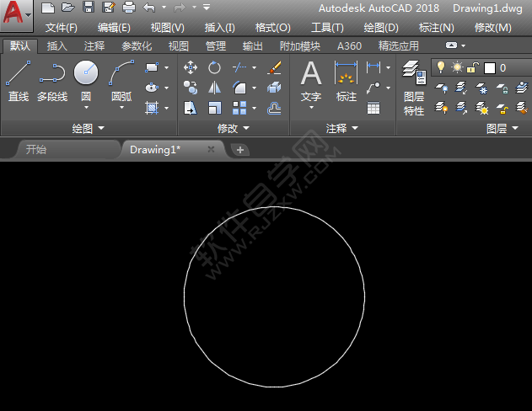Image resolution: width=532 pixels, height=411 pixels.
Task: Switch to the 参数化 ribbon tab
Action: (137, 45)
